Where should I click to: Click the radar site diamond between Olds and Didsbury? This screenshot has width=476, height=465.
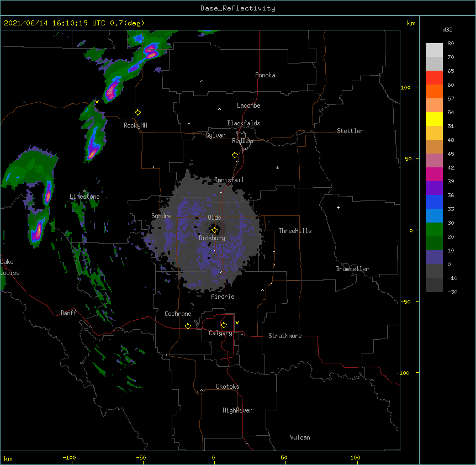point(214,230)
